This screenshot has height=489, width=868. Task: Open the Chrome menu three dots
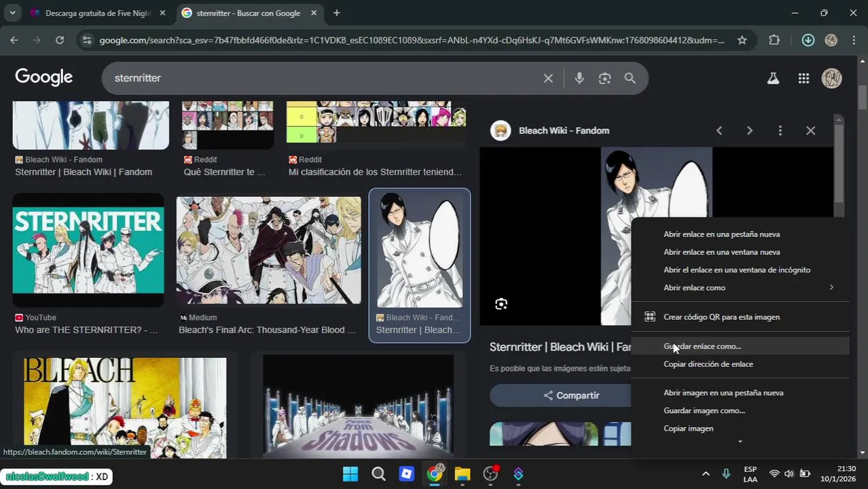[854, 40]
